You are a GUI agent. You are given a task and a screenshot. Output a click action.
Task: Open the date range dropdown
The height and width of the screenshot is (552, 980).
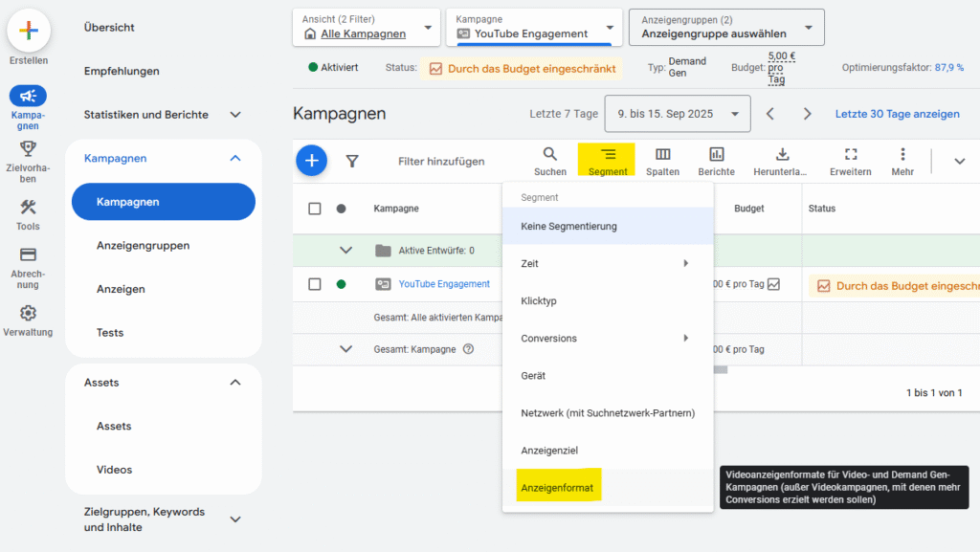click(x=678, y=114)
